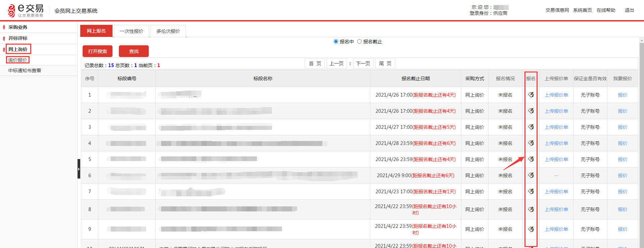Click the sign-up icon in row 8
Screen dimensions: 644x248
point(531,209)
